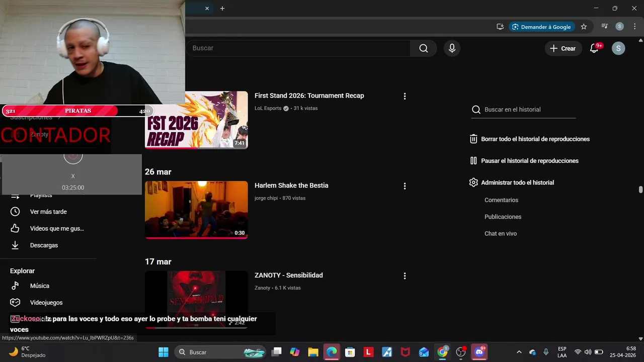Click the Demander à Google lens button
This screenshot has width=644, height=362.
coord(541,27)
